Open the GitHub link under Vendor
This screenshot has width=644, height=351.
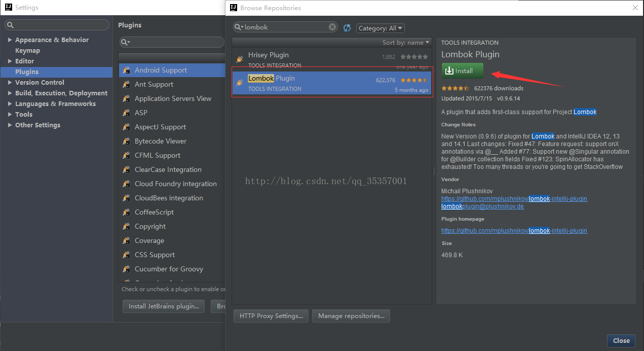coord(514,199)
